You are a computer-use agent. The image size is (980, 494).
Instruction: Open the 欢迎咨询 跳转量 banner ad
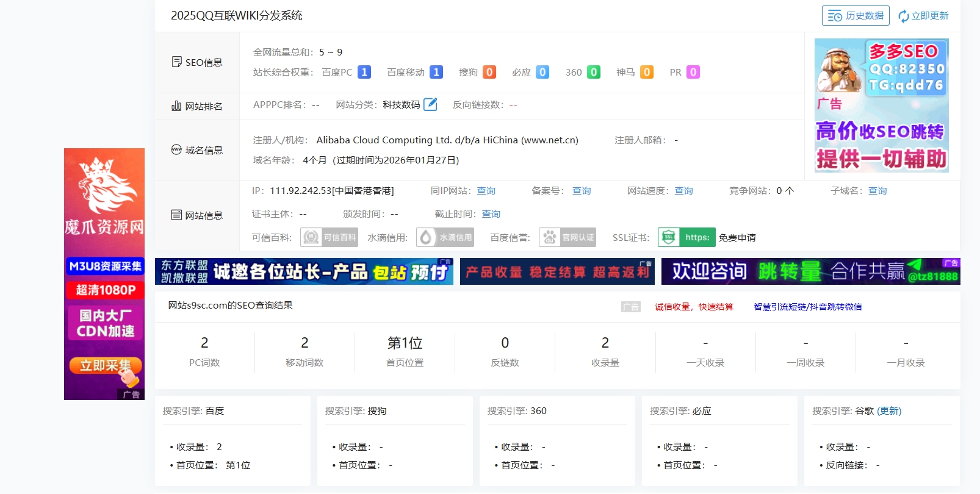(811, 271)
